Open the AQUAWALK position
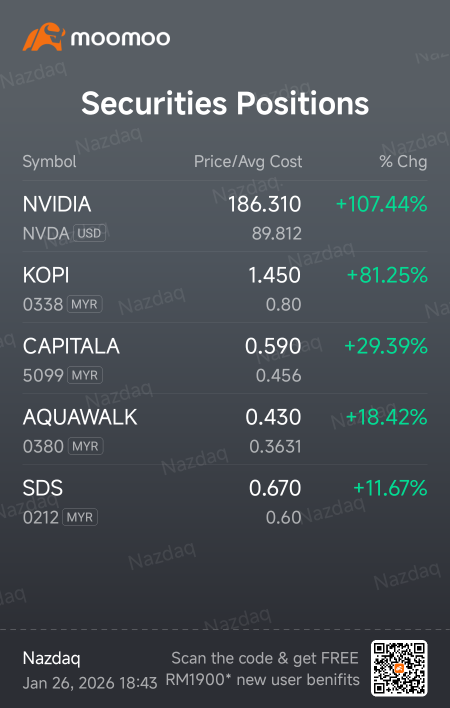 [225, 429]
